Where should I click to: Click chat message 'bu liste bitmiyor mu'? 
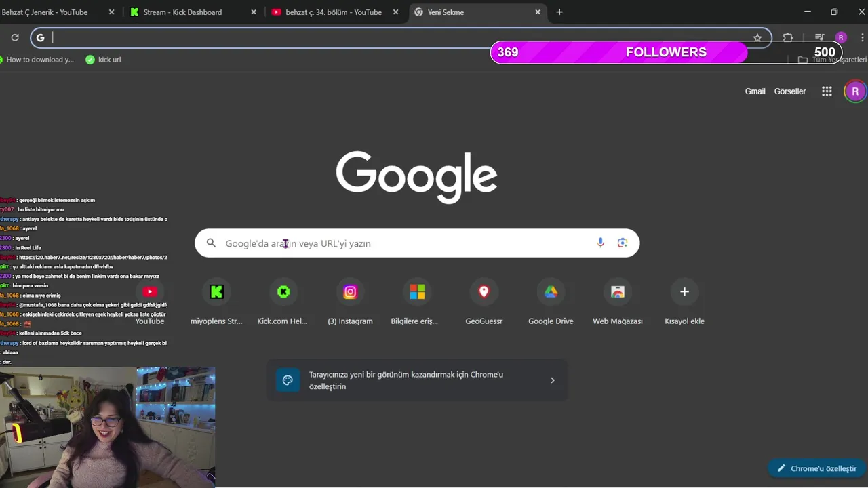40,210
